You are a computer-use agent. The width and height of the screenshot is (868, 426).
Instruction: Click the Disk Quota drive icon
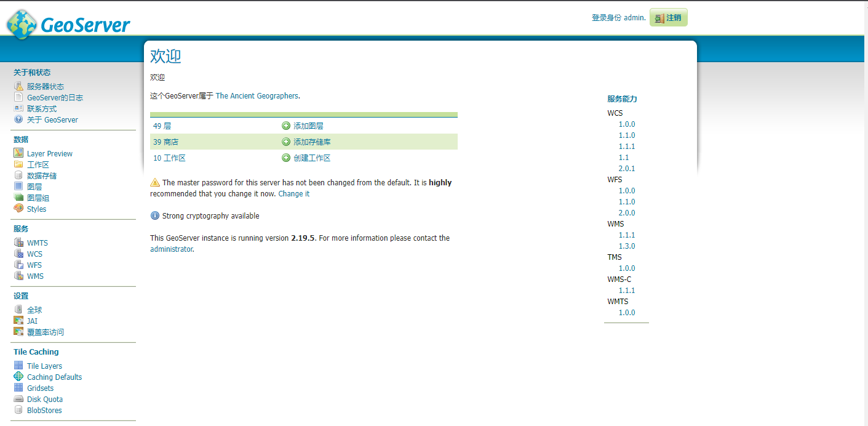click(18, 399)
